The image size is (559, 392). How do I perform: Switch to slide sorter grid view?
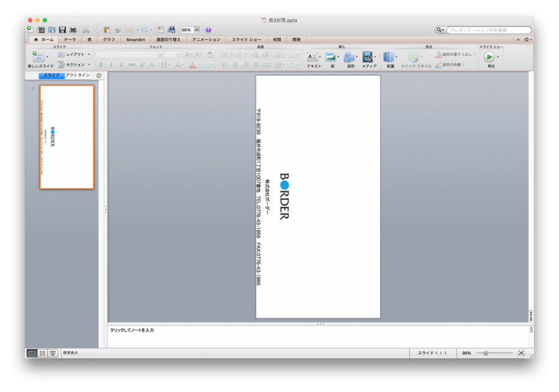pos(42,353)
